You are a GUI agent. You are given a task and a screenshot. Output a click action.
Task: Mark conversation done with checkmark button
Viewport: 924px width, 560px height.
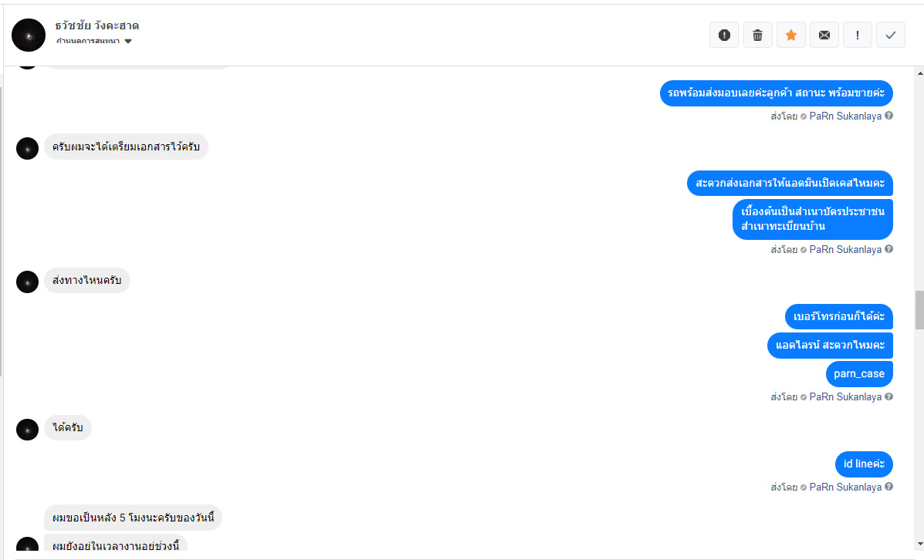point(891,35)
